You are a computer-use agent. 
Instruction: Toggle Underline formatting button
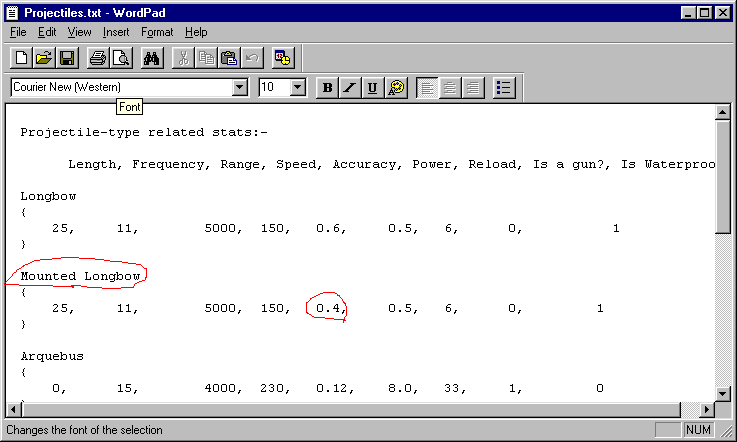(373, 87)
